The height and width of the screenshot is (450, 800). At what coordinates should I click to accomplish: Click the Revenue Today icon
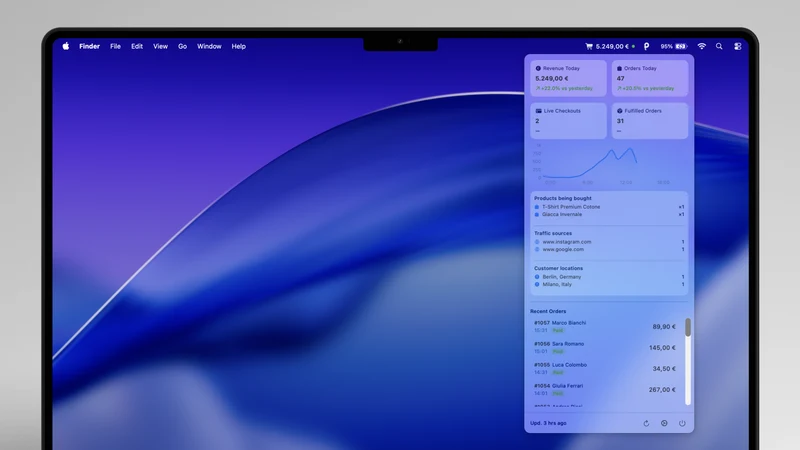[x=538, y=68]
